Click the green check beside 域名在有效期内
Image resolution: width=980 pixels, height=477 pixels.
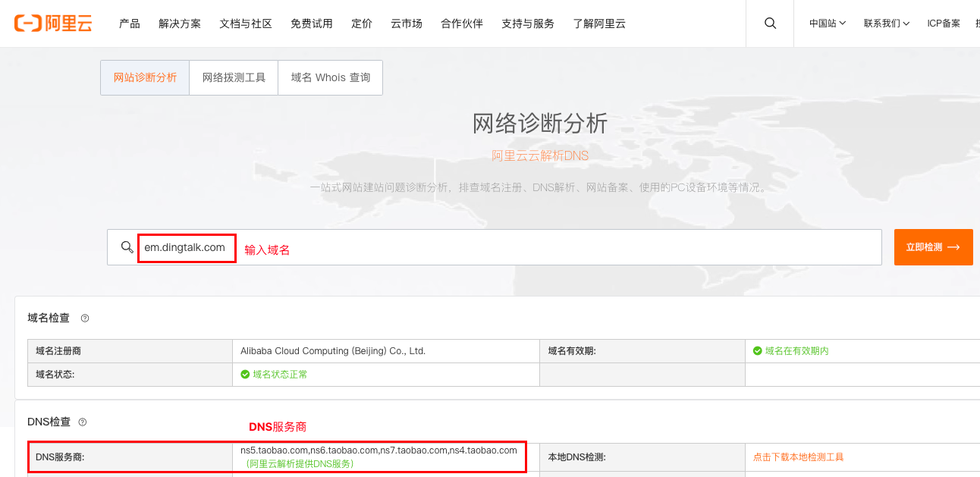pyautogui.click(x=758, y=351)
